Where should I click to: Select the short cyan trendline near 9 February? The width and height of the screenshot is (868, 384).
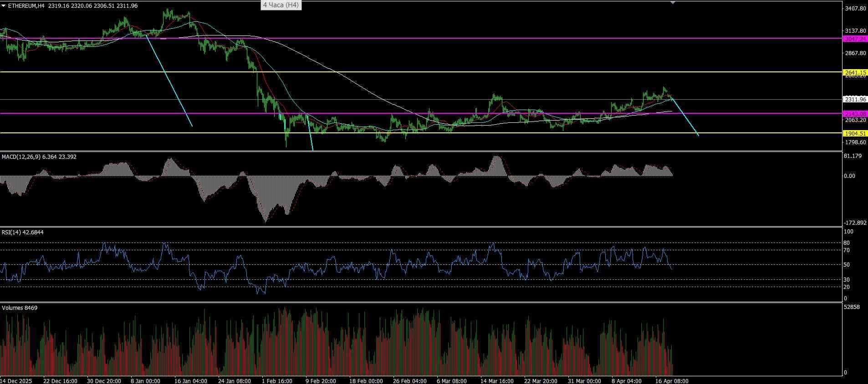click(310, 132)
